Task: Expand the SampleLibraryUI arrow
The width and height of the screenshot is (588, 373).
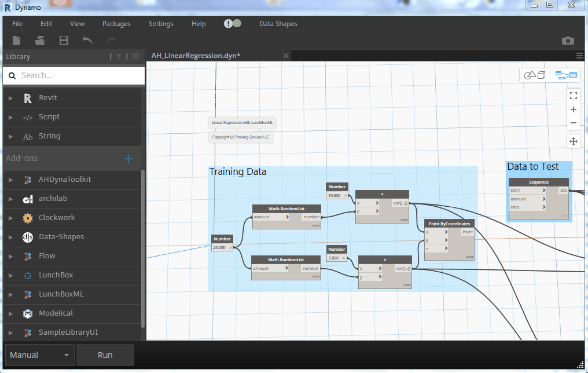Action: pyautogui.click(x=11, y=333)
